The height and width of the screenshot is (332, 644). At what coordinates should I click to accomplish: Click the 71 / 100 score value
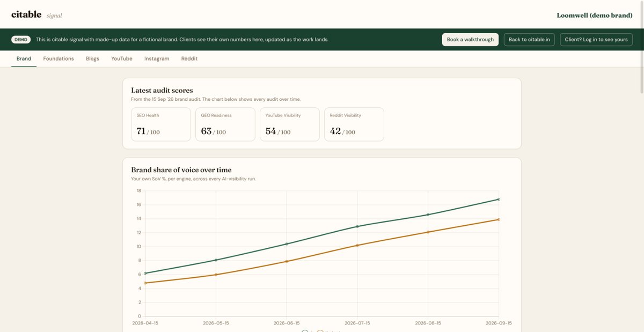tap(148, 131)
